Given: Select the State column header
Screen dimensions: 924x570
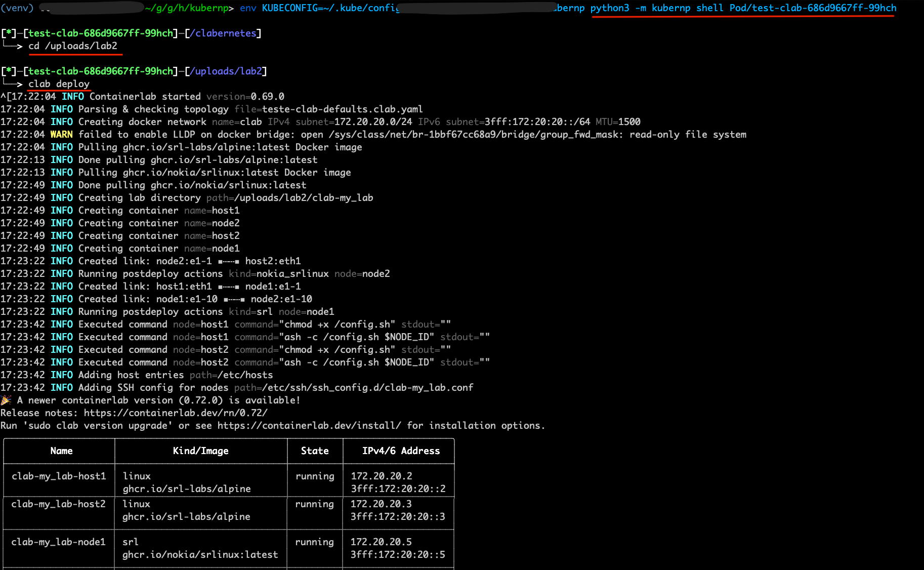Looking at the screenshot, I should pyautogui.click(x=315, y=451).
